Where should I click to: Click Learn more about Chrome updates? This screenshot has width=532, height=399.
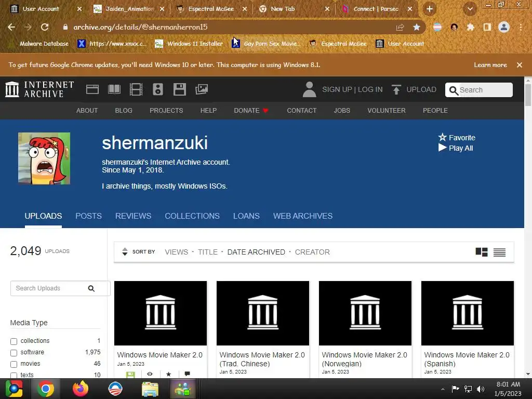click(490, 65)
